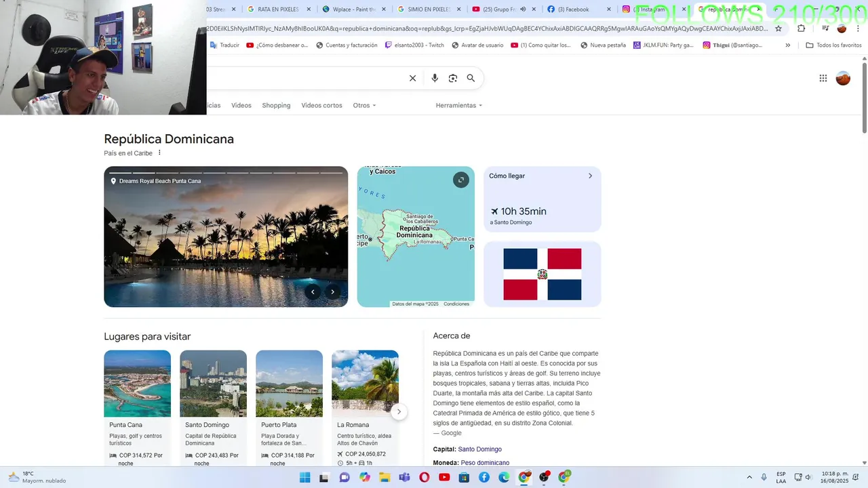
Task: Open the Traducir bookmark
Action: [224, 45]
